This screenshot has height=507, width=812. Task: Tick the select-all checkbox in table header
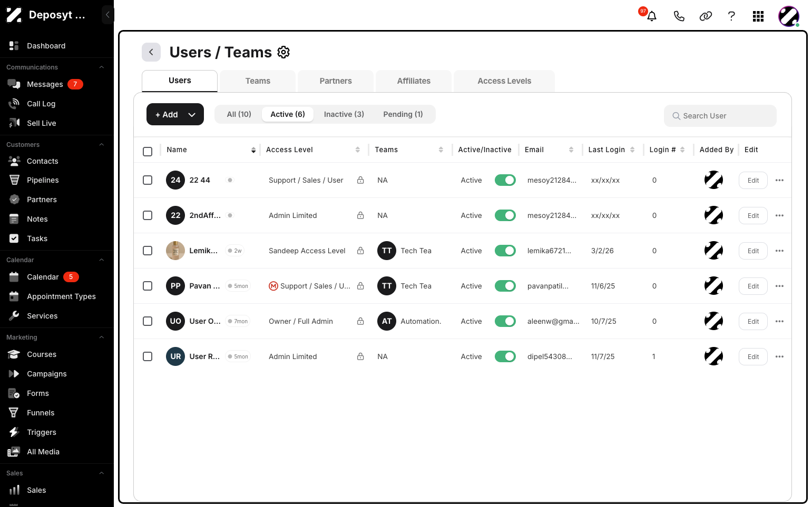pos(148,152)
